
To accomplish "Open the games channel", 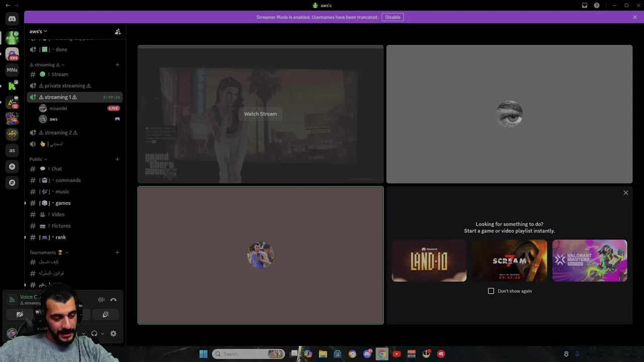I will point(74,203).
